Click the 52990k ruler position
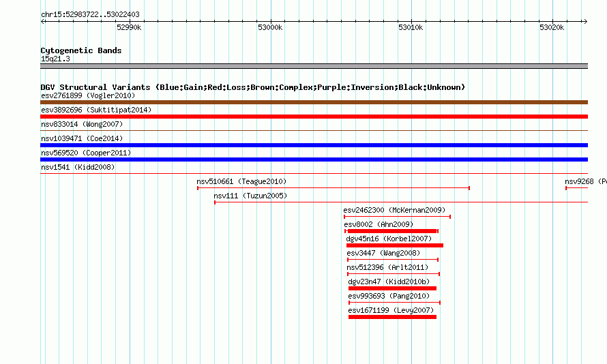The image size is (607, 364). point(129,27)
